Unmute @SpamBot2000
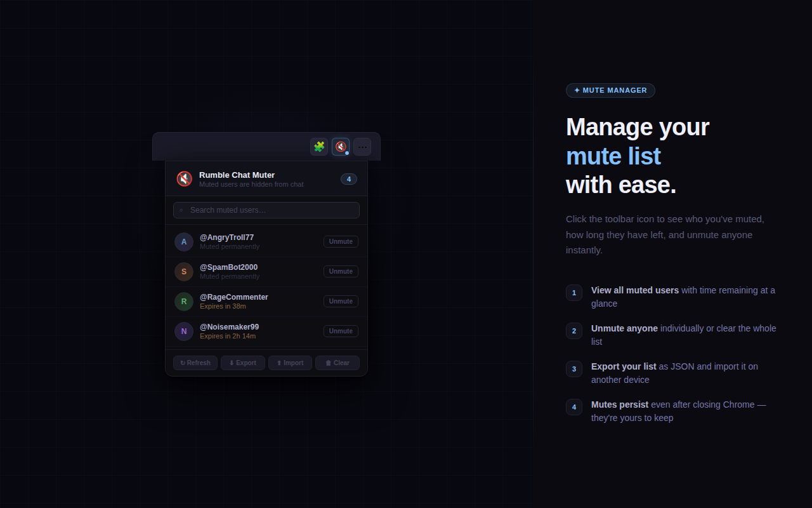 point(341,271)
